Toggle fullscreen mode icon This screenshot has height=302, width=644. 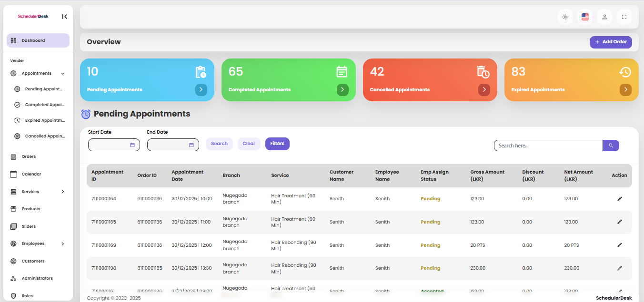click(624, 17)
